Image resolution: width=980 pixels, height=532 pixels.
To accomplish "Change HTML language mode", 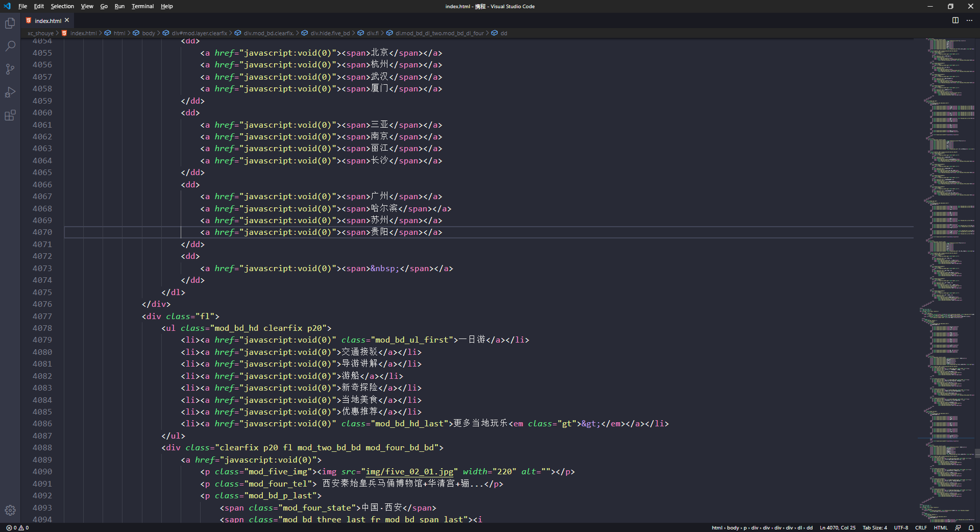I will click(941, 528).
